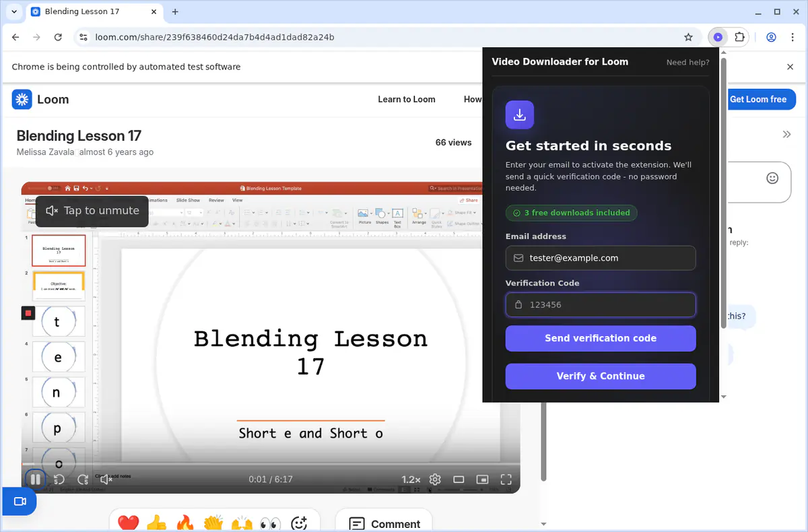Unmute via player speaker icon

click(106, 479)
